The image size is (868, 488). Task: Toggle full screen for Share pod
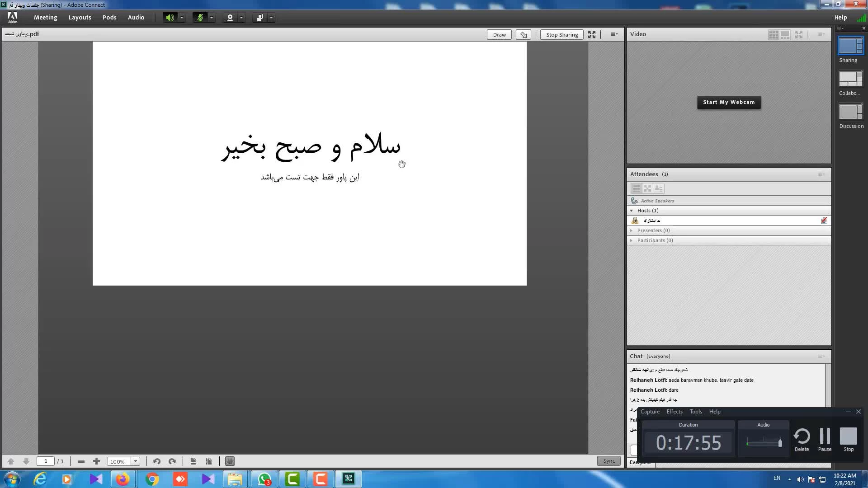(592, 35)
